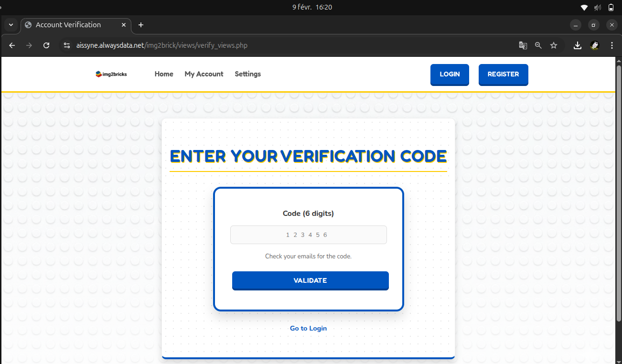Open Settings in the site navbar
Screen dimensions: 622x364
pos(247,74)
